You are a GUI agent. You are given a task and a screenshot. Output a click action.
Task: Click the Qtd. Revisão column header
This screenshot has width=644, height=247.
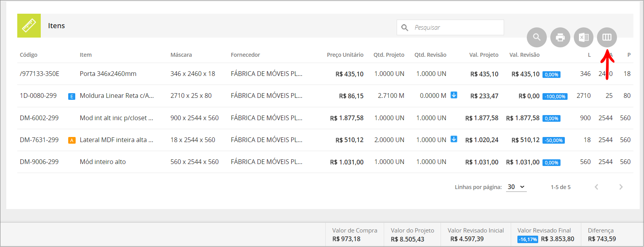pos(430,55)
